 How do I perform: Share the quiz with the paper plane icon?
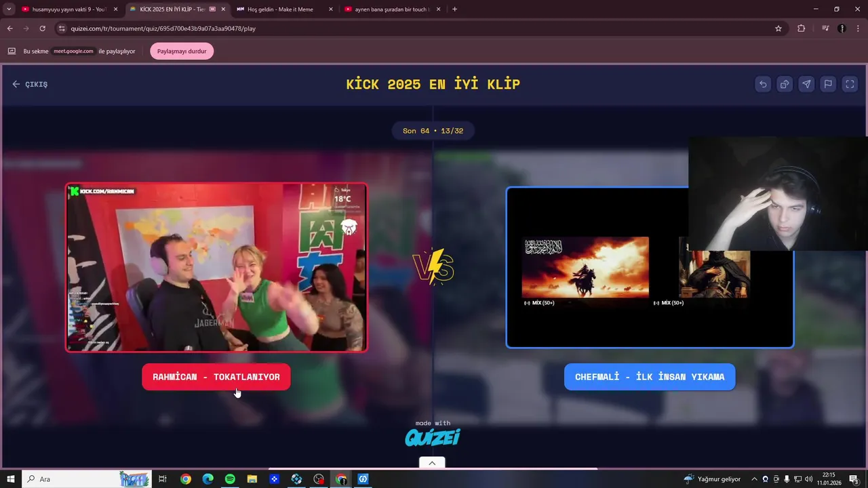[x=806, y=84]
